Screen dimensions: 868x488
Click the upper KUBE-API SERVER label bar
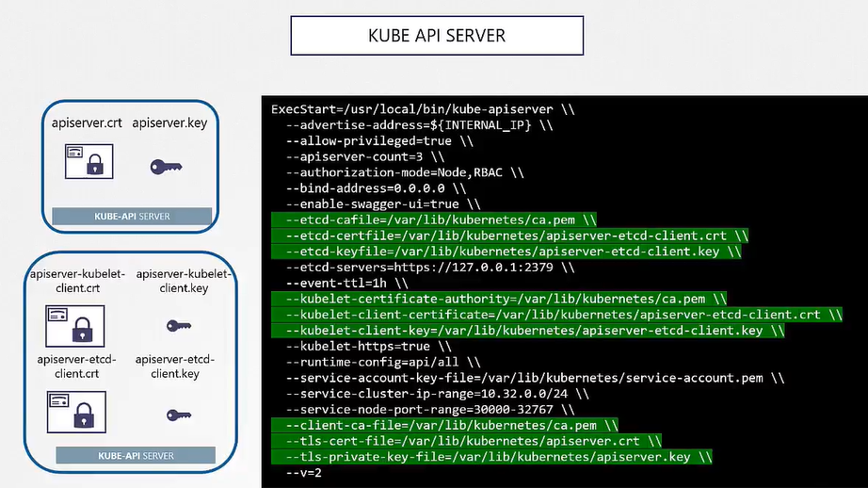(x=132, y=216)
